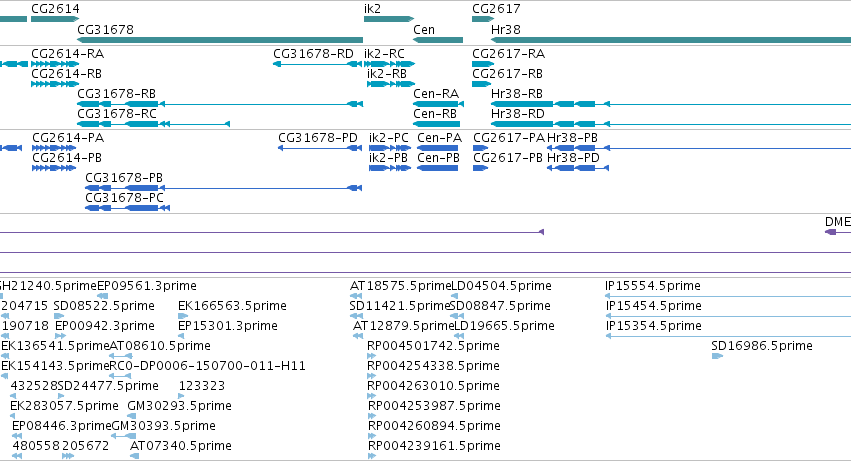Click protein label CG2617-PB
The width and height of the screenshot is (851, 461).
click(508, 158)
